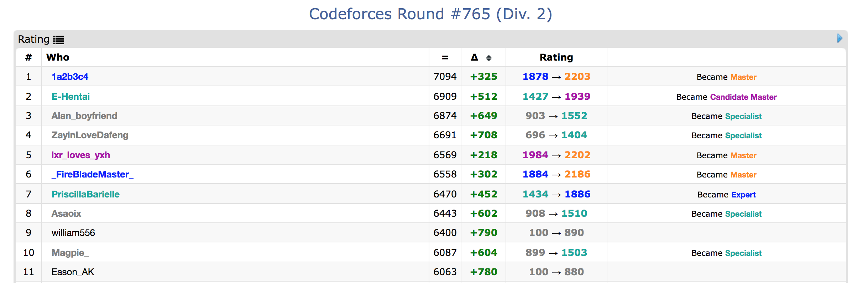
Task: Click the +780 delta value
Action: [x=483, y=272]
